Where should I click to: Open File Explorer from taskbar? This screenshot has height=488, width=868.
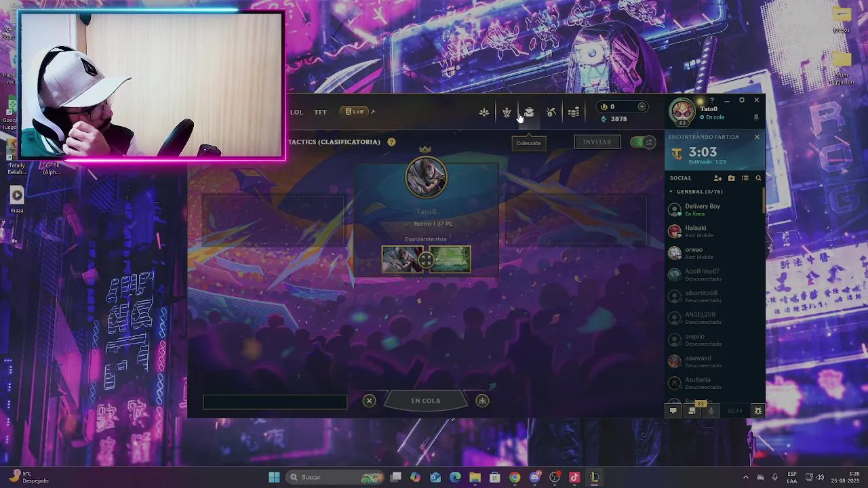475,477
